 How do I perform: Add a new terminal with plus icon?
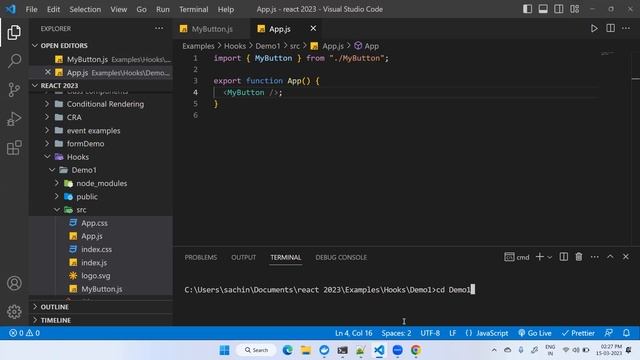[x=540, y=257]
